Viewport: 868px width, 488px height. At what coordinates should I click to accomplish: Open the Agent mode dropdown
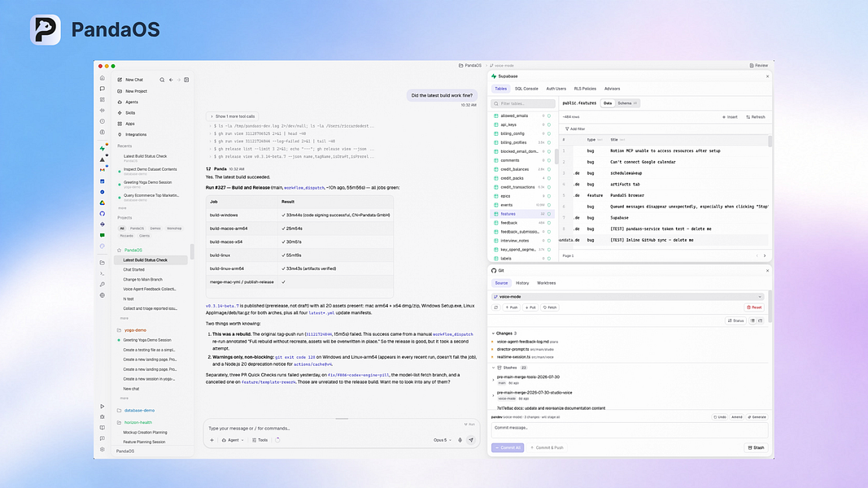(233, 440)
